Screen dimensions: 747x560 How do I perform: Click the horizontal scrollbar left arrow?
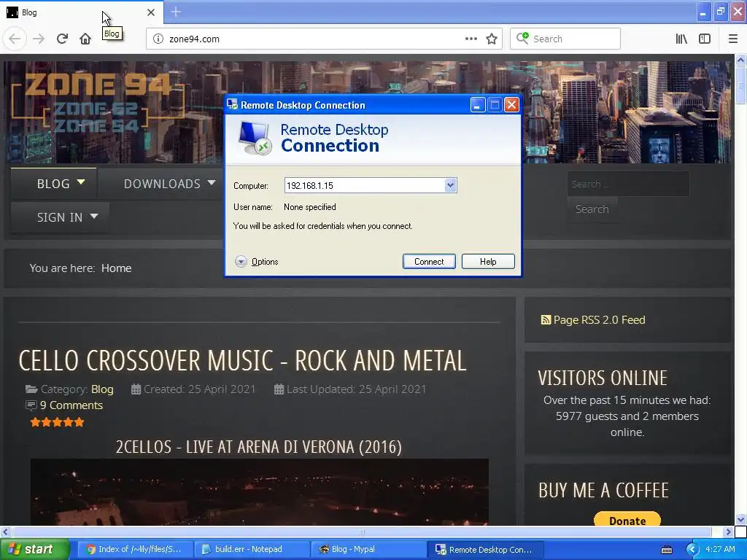5,532
